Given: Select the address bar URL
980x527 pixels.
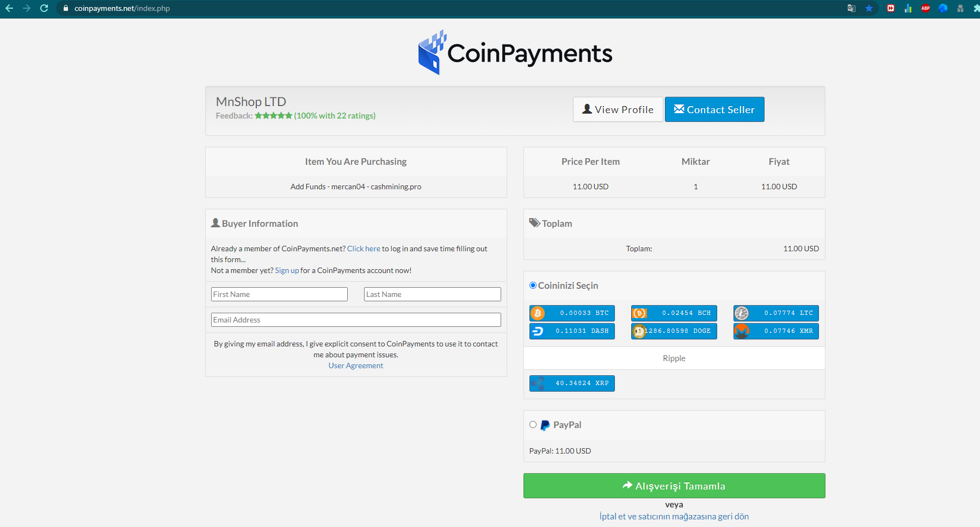Looking at the screenshot, I should pos(122,8).
